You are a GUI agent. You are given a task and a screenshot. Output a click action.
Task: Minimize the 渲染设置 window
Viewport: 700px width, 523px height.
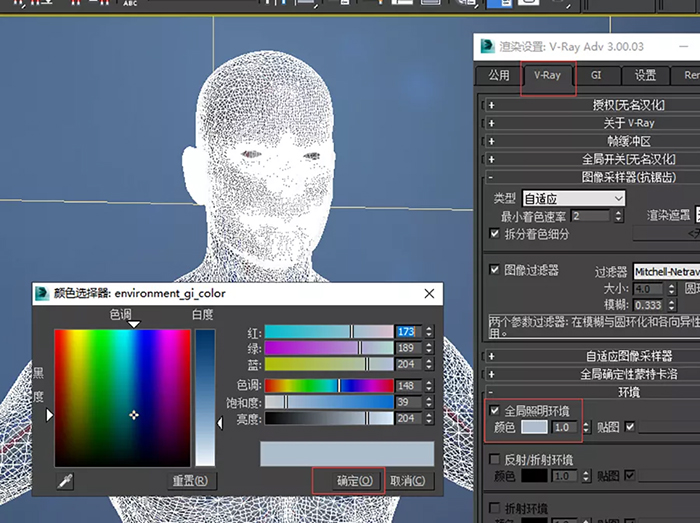pyautogui.click(x=683, y=46)
